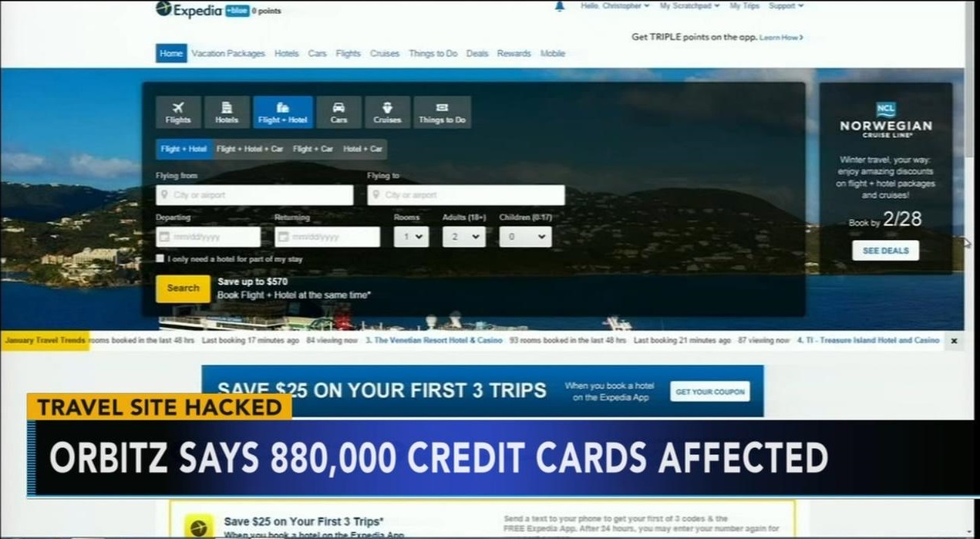Open Cruises in the top navigation

coord(385,53)
